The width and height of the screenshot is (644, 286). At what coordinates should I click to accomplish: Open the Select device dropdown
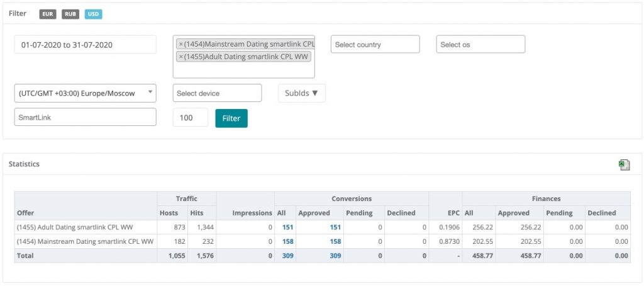tap(217, 93)
